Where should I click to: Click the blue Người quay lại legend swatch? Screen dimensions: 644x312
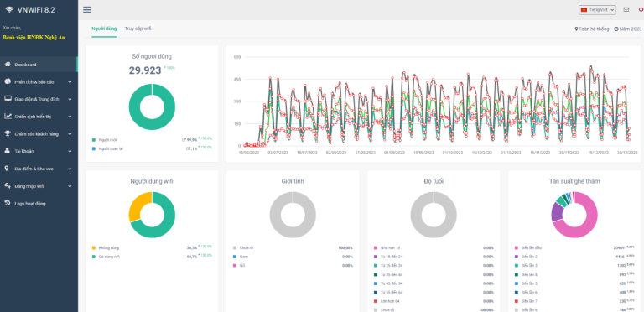click(94, 148)
